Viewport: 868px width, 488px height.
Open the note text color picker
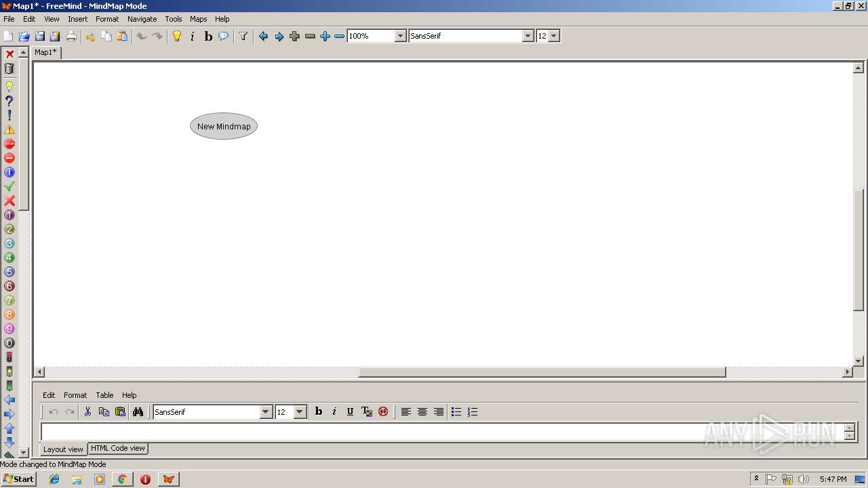click(367, 411)
